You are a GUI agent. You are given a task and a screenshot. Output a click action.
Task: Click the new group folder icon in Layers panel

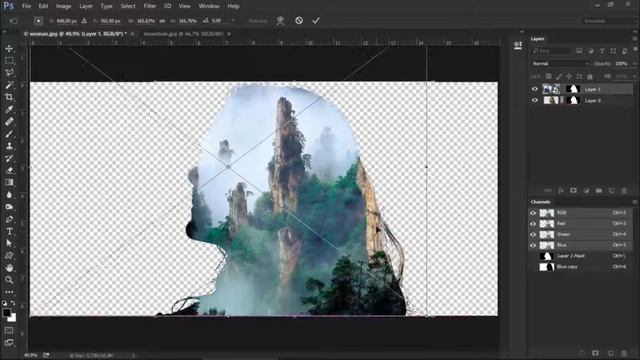[x=599, y=191]
